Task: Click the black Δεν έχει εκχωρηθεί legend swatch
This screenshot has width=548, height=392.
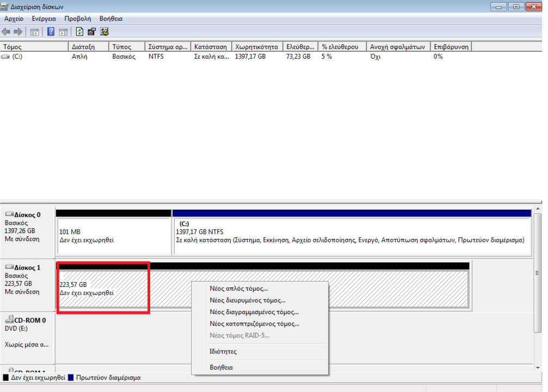Action: coord(5,378)
